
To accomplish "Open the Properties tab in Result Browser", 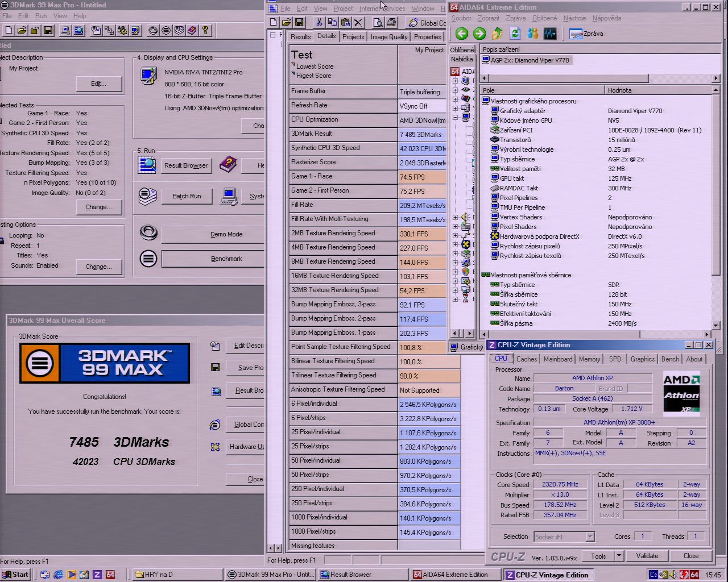I will (427, 36).
